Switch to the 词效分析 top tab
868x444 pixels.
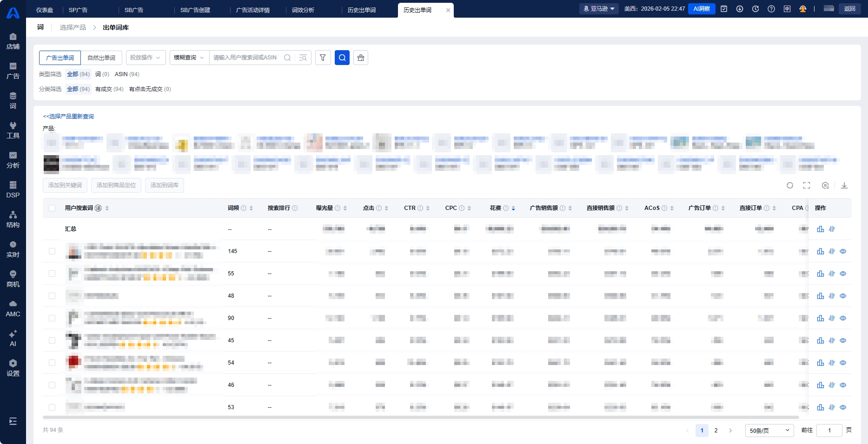tap(303, 10)
